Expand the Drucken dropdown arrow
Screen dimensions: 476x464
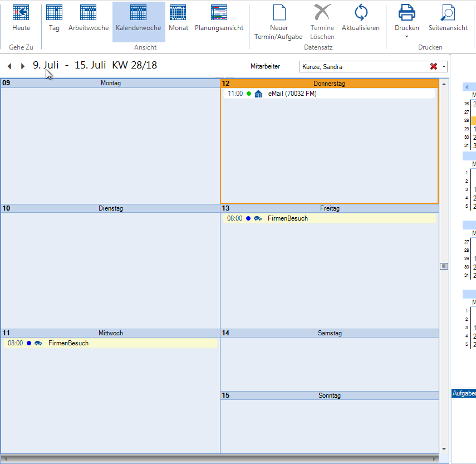click(x=406, y=37)
